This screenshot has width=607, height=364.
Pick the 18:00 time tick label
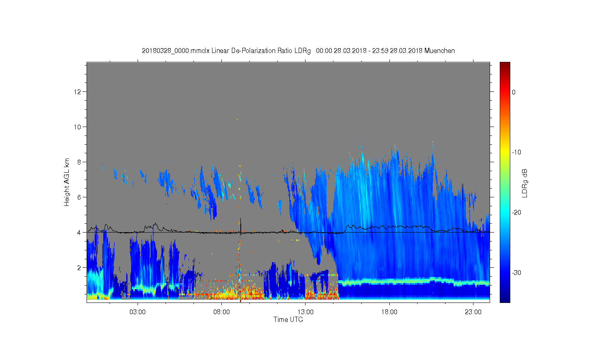pyautogui.click(x=389, y=312)
